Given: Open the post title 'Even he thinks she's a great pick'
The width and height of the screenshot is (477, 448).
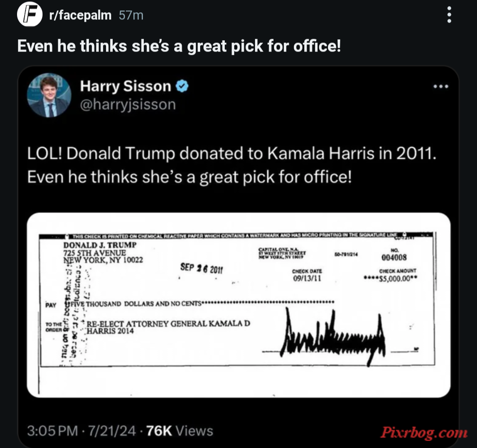Looking at the screenshot, I should [x=179, y=46].
